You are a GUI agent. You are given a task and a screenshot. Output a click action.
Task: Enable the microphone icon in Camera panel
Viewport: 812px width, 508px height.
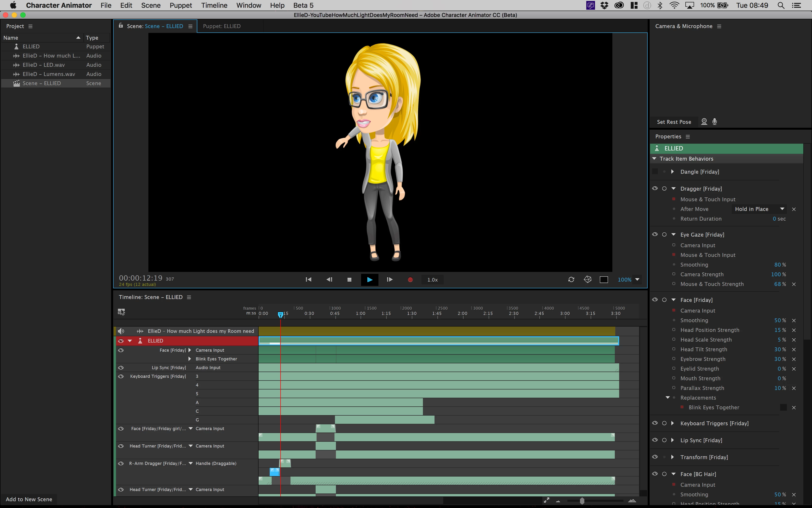715,122
